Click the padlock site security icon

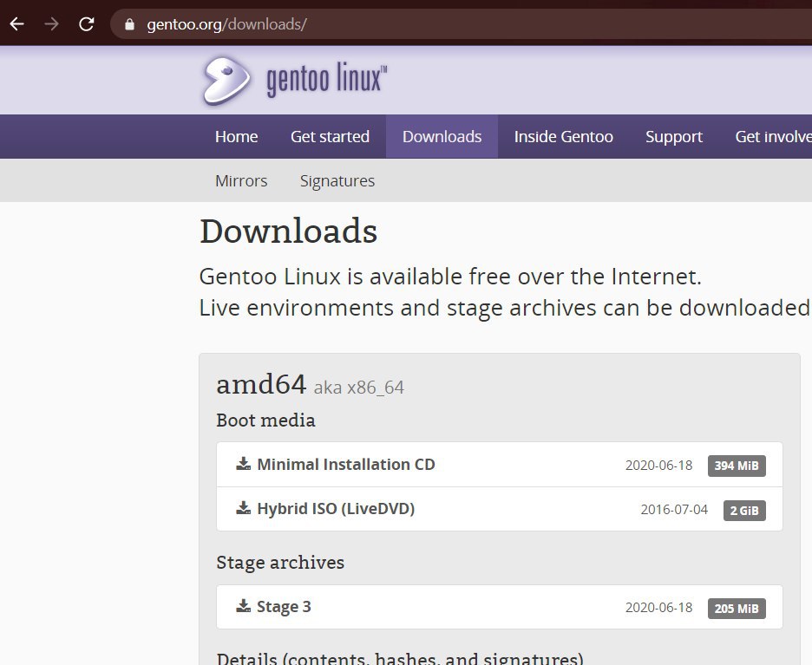coord(129,24)
